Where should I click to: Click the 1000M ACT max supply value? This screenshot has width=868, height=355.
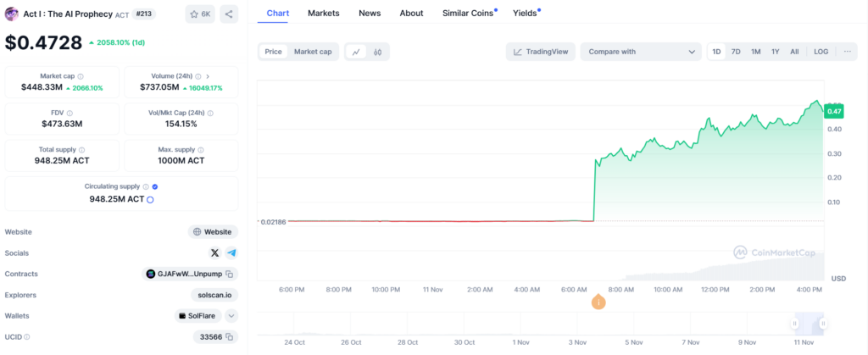181,161
